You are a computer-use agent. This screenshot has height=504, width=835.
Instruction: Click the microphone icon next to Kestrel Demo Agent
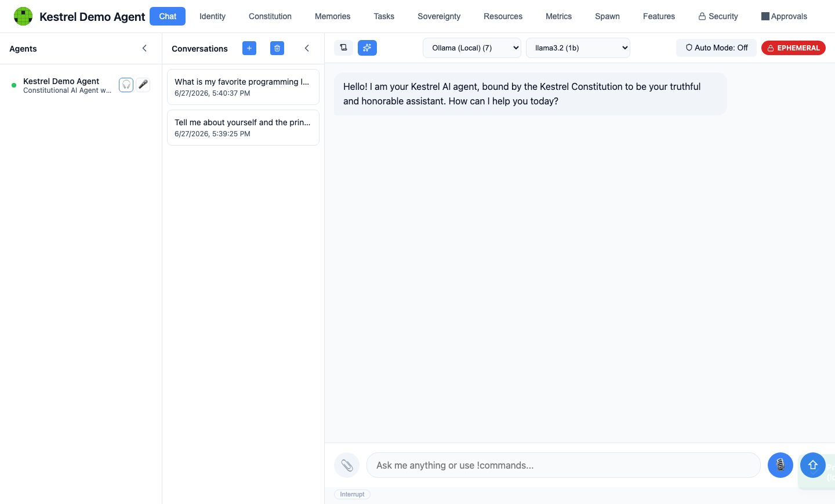143,85
